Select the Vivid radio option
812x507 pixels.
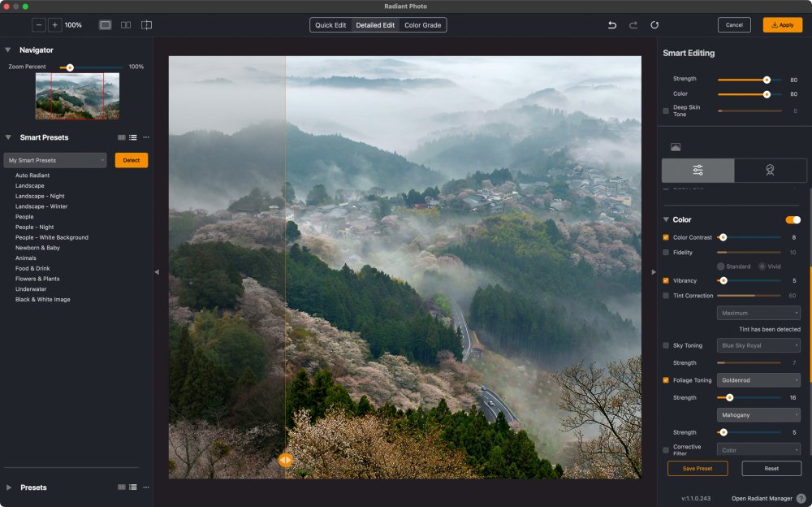click(x=762, y=266)
